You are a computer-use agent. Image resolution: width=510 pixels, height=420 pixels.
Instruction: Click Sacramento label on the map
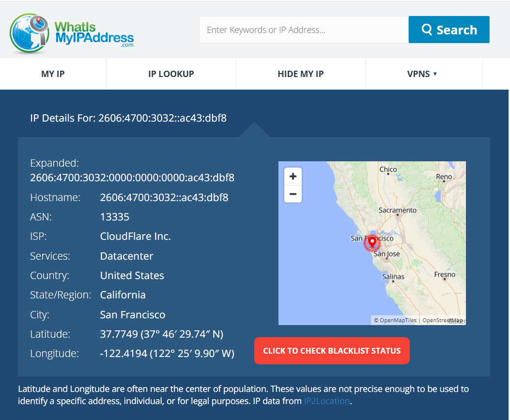(397, 210)
